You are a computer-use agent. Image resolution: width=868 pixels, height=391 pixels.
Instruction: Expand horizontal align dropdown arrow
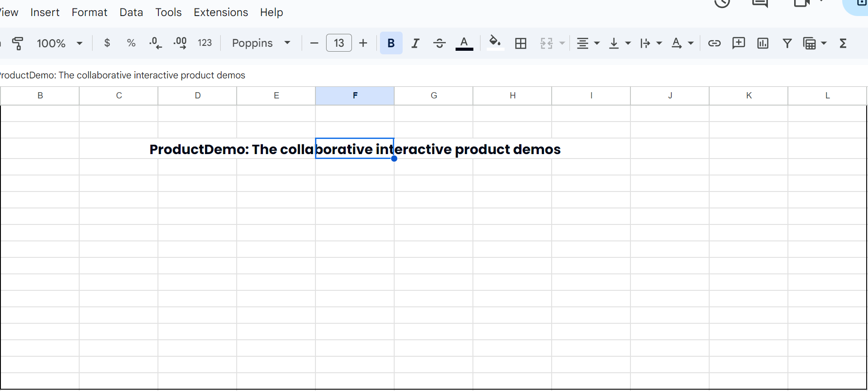[x=597, y=43]
